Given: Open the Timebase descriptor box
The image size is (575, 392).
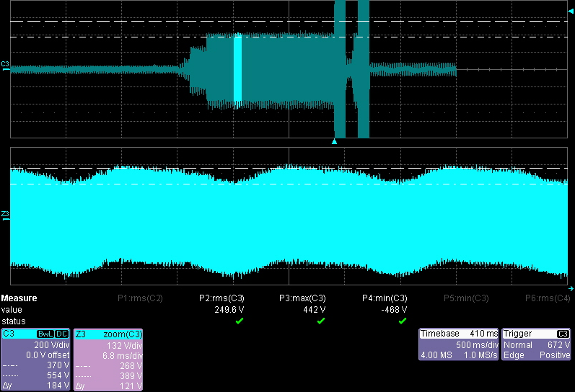Looking at the screenshot, I should pyautogui.click(x=459, y=344).
